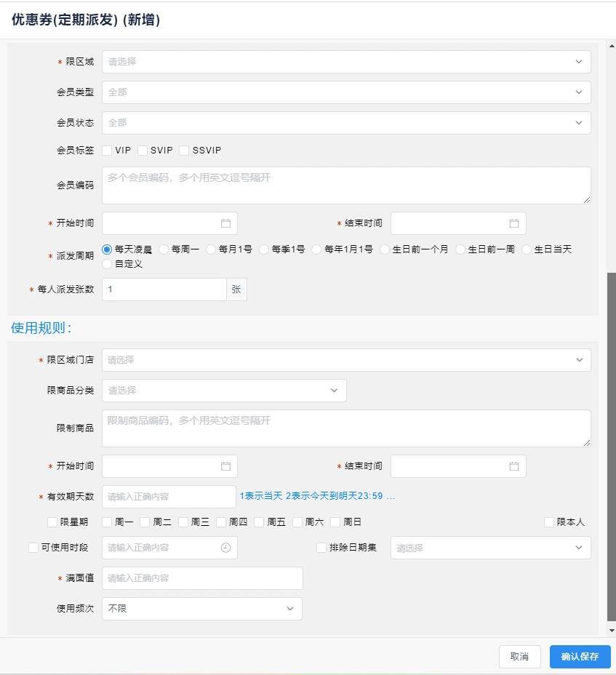Click 确认保存 button

pos(580,657)
